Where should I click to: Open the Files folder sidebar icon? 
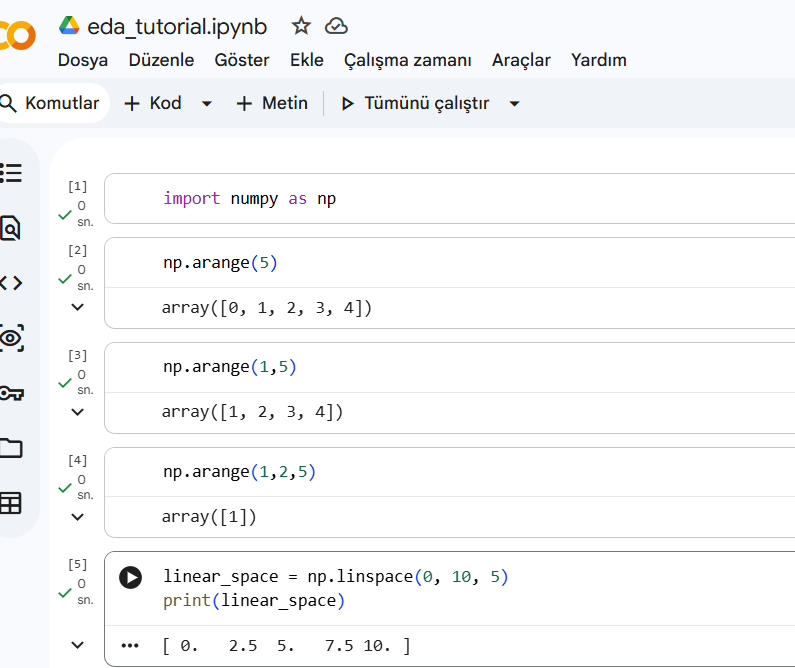click(11, 448)
